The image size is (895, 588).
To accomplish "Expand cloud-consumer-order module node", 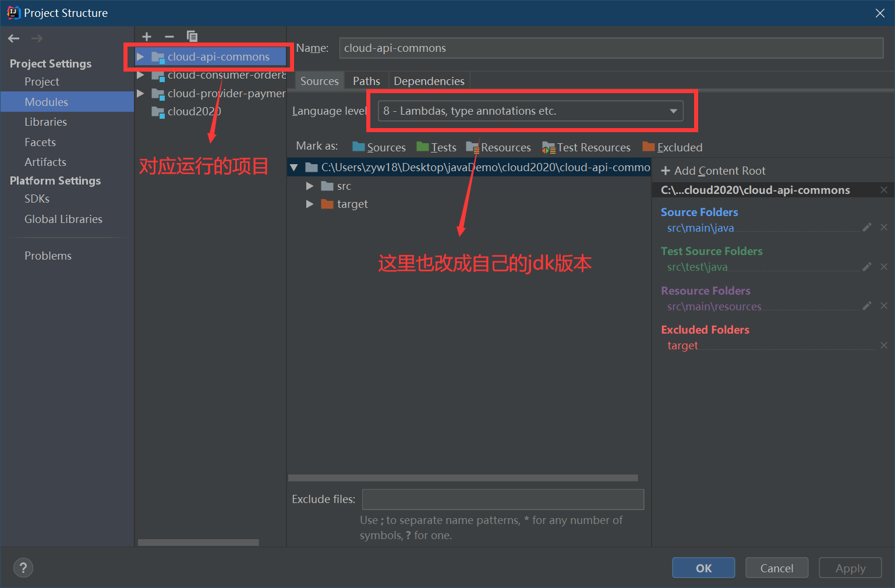I will 140,75.
